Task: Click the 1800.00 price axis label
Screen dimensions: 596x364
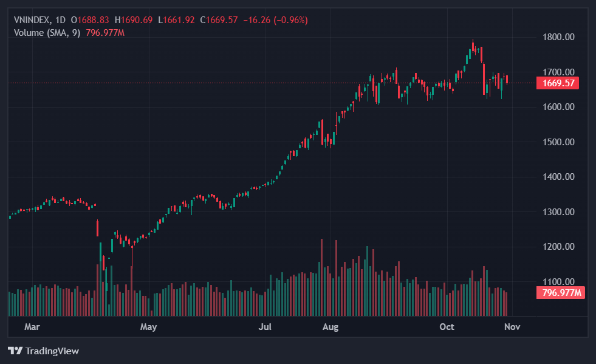Action: pyautogui.click(x=558, y=37)
